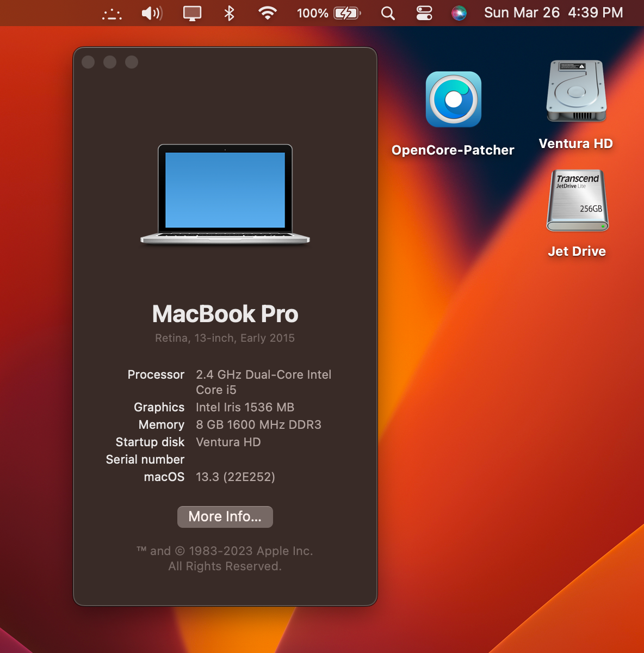This screenshot has width=644, height=653.
Task: Open date and time in menu bar
Action: 554,13
